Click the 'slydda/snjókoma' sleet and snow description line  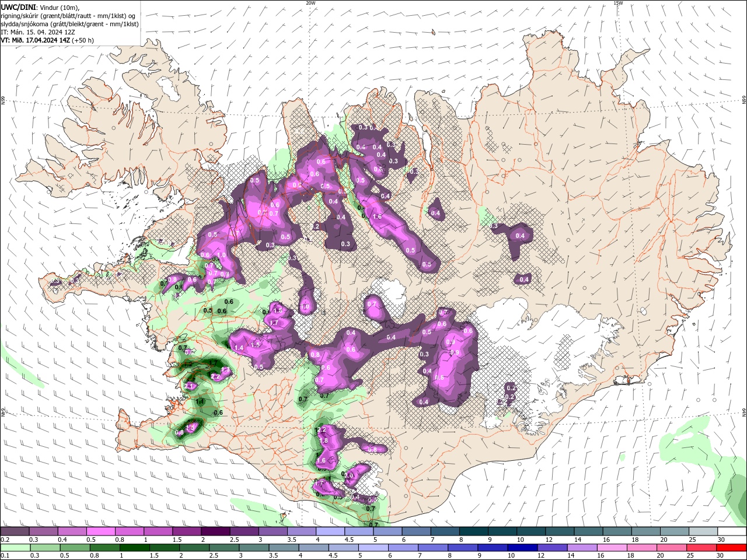[69, 24]
